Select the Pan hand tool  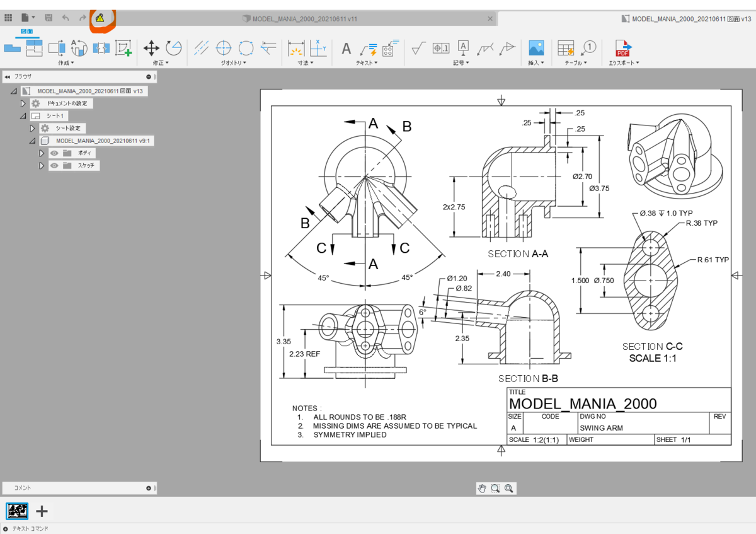coord(483,488)
